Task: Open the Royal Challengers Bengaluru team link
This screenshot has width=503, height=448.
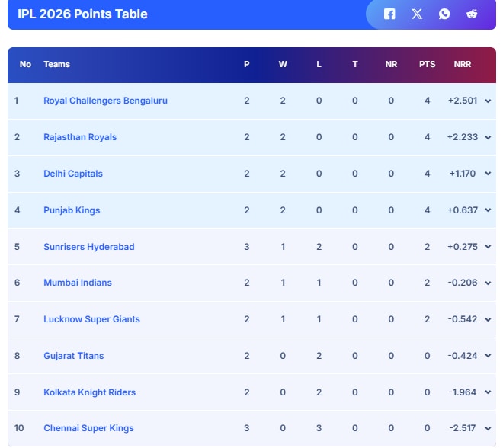Action: [x=105, y=101]
